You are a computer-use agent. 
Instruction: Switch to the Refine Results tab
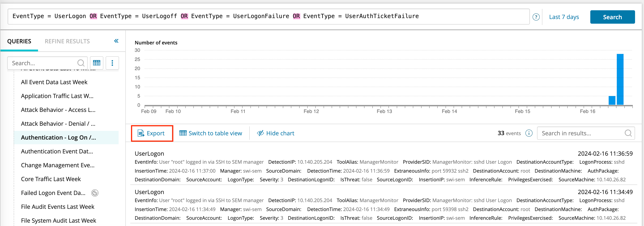(x=67, y=41)
